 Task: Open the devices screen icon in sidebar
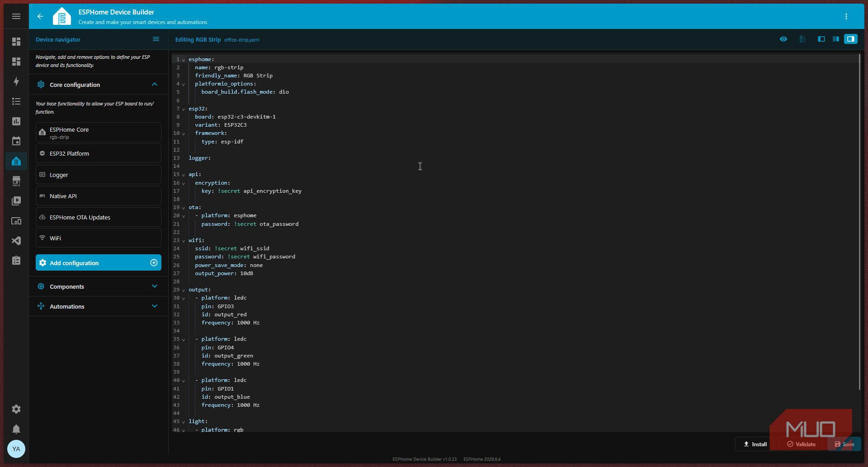click(16, 221)
